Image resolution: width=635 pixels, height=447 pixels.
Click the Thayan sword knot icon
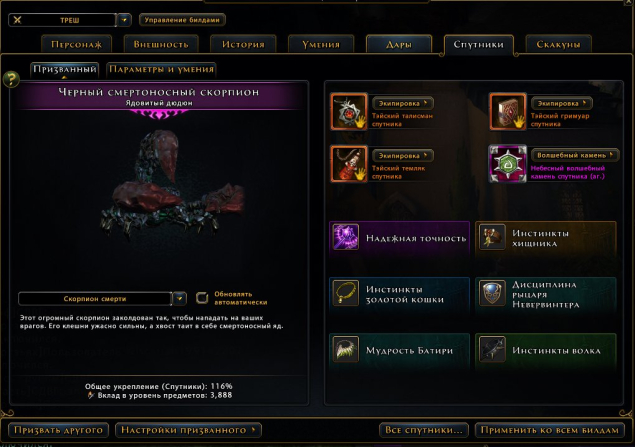[349, 164]
